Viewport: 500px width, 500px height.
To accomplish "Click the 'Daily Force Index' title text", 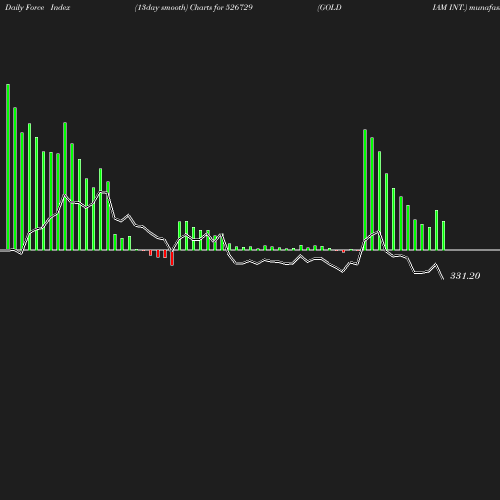I will [x=37, y=7].
